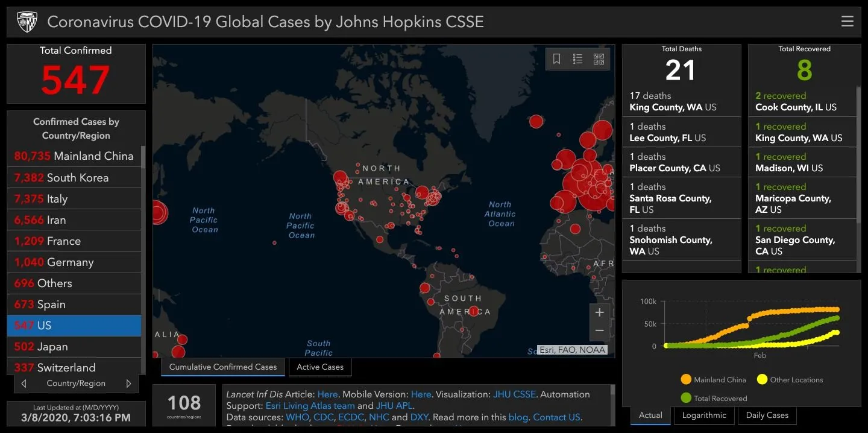This screenshot has height=433, width=868.
Task: Open the hamburger menu in the header
Action: pyautogui.click(x=847, y=22)
